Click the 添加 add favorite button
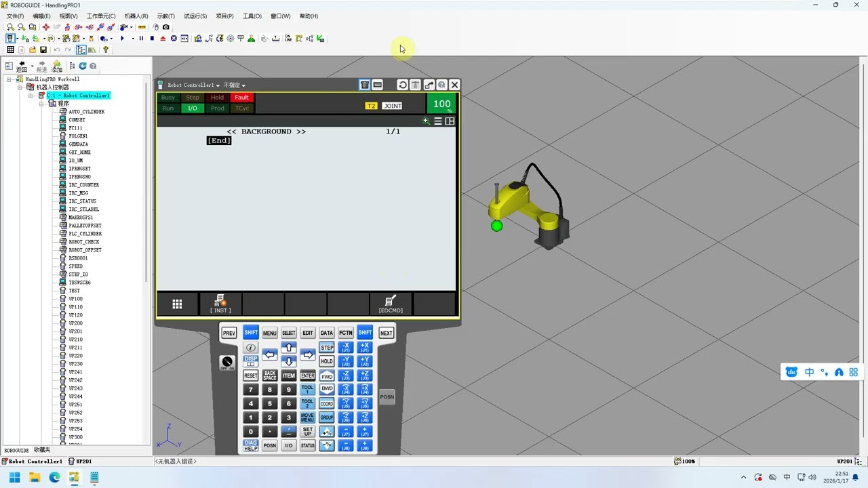 57,66
